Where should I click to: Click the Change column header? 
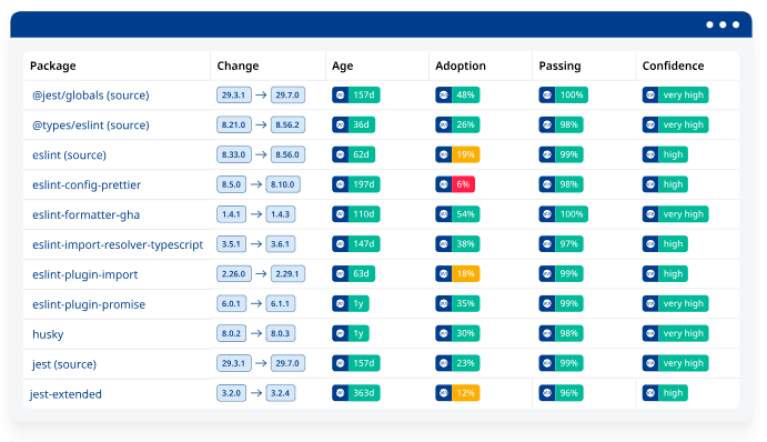click(238, 66)
